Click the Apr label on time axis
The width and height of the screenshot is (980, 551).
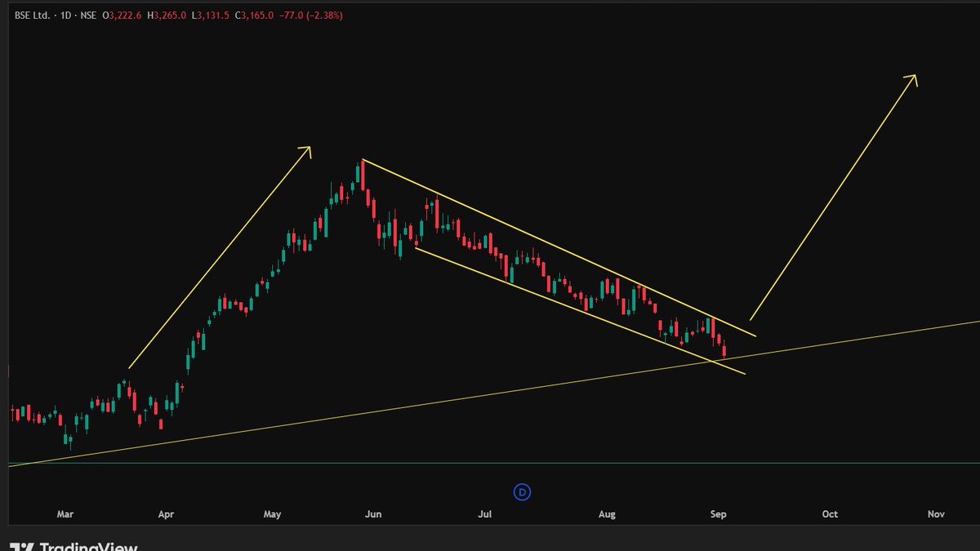[166, 514]
